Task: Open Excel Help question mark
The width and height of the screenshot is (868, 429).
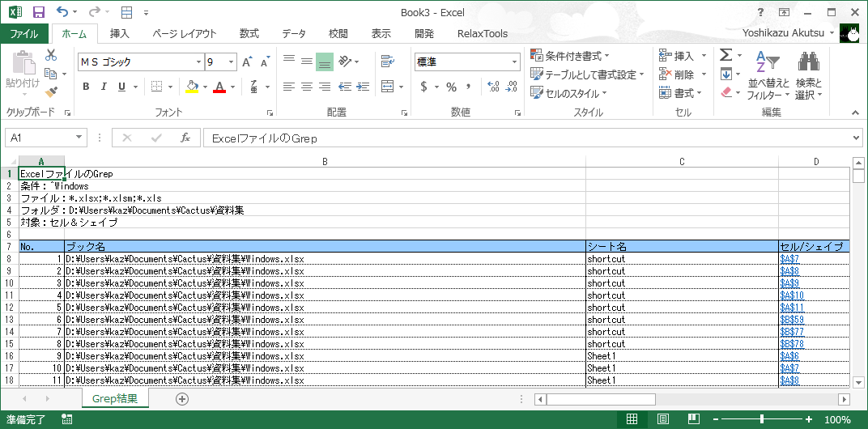Action: coord(760,12)
